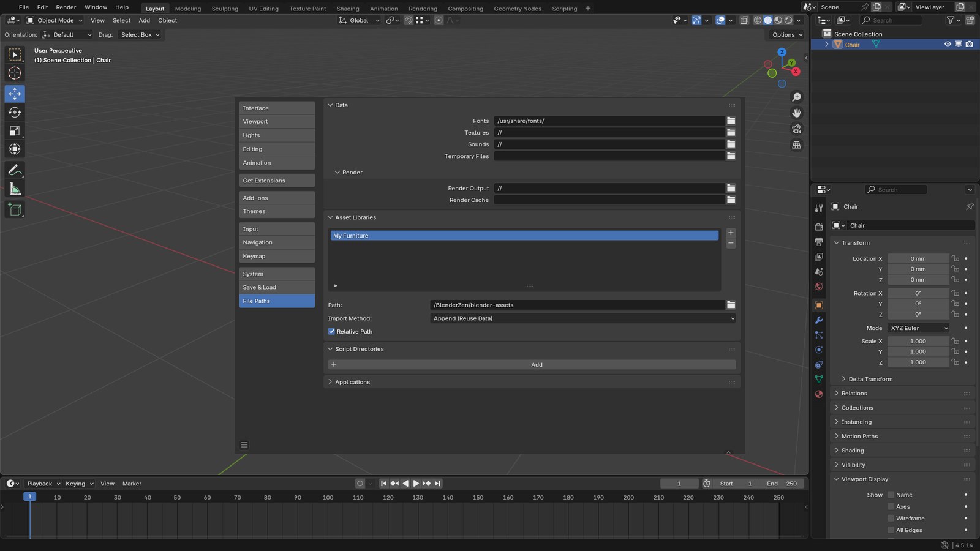This screenshot has height=551, width=980.
Task: Open the Keymap preferences section
Action: point(277,257)
